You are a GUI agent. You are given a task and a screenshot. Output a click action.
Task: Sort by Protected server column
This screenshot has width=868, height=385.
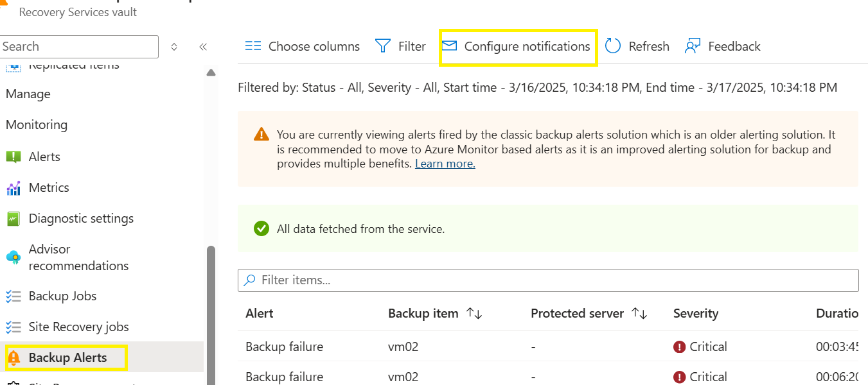coord(639,313)
